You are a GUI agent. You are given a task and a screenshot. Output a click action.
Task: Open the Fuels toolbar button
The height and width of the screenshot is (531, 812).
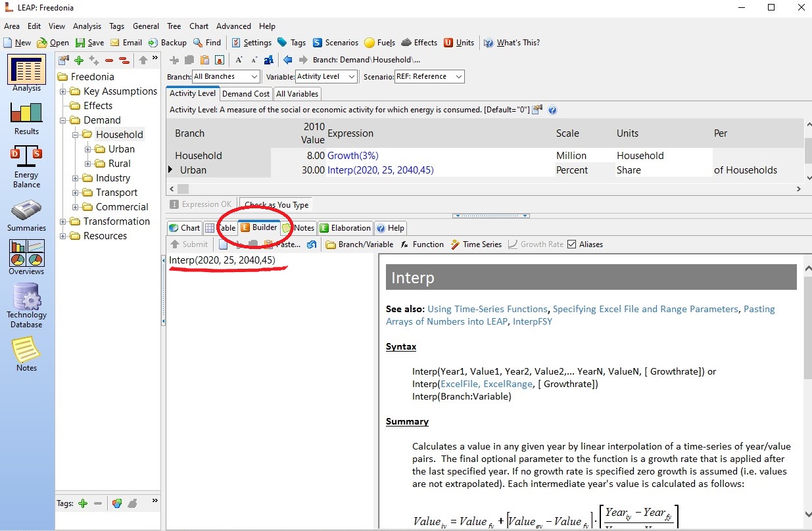point(380,43)
